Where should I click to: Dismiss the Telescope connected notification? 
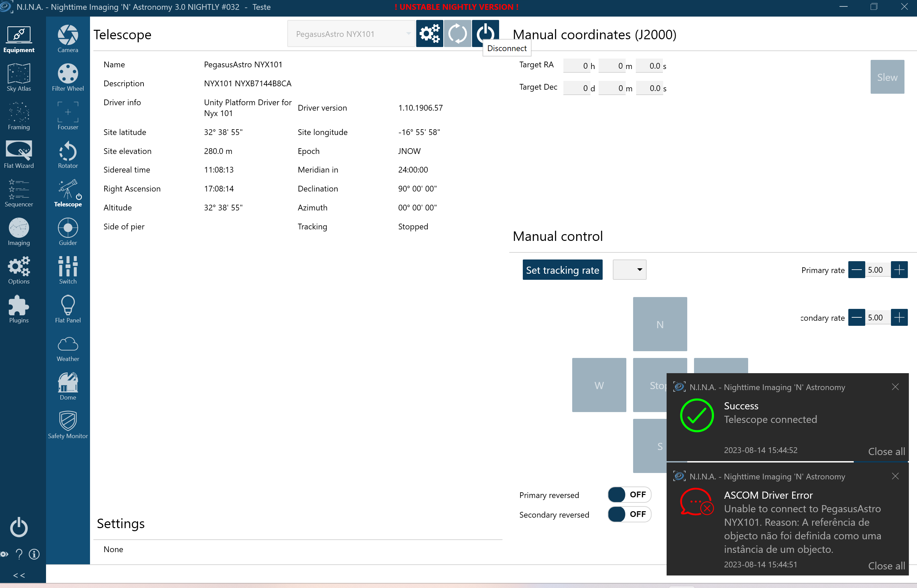[895, 387]
